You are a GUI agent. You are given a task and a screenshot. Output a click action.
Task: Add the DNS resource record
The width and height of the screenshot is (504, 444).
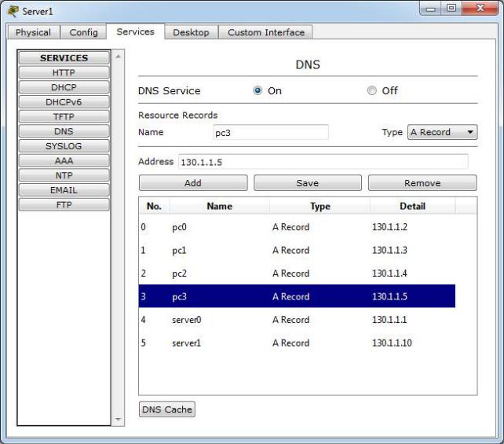pos(193,183)
